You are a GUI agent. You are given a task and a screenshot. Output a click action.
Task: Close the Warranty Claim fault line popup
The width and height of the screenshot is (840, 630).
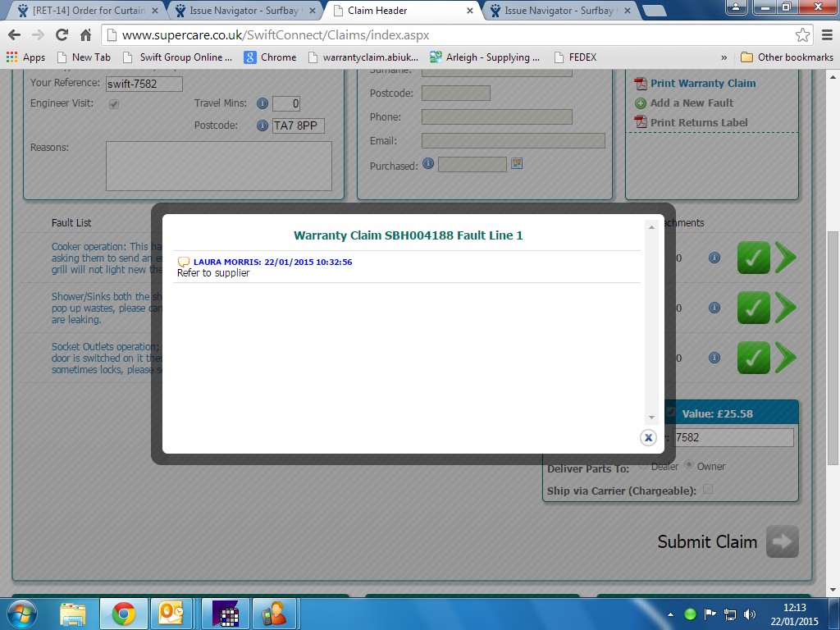coord(648,438)
